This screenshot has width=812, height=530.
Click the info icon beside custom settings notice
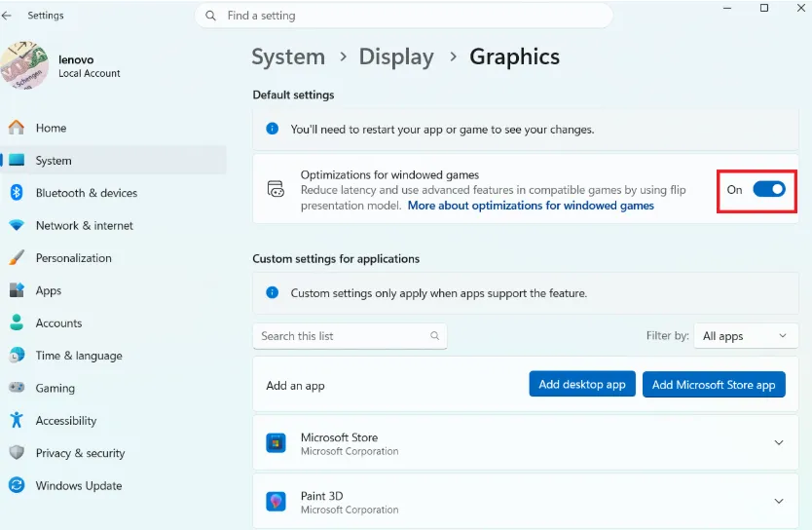pos(272,292)
